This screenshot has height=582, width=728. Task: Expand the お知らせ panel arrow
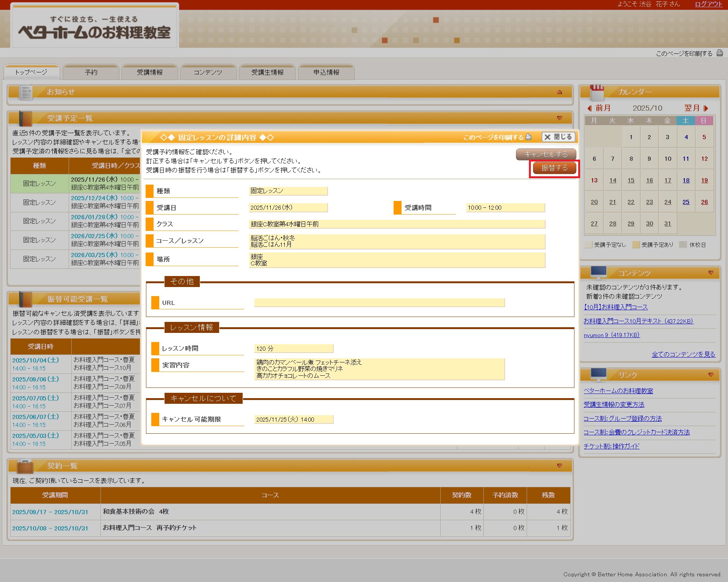(559, 92)
